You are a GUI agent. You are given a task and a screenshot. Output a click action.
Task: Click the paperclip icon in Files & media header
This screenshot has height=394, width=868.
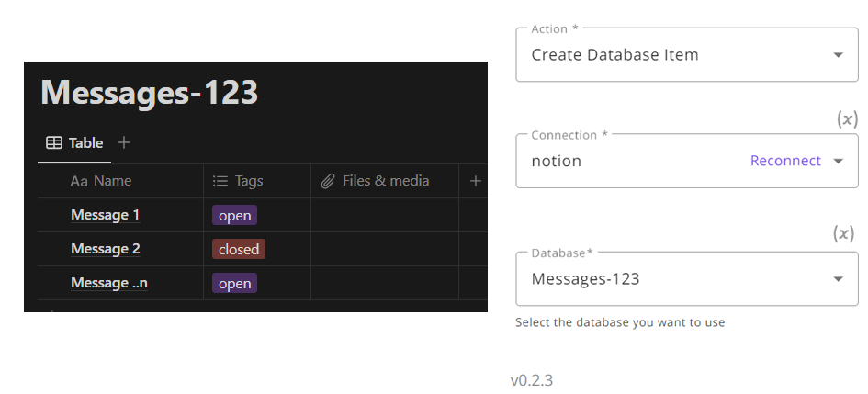(x=328, y=181)
